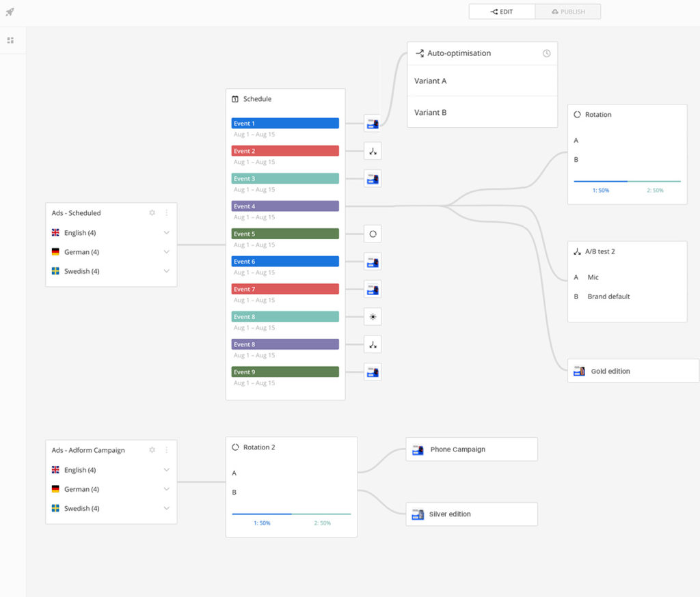Click the Auto-optimisation arrows icon

pos(420,53)
